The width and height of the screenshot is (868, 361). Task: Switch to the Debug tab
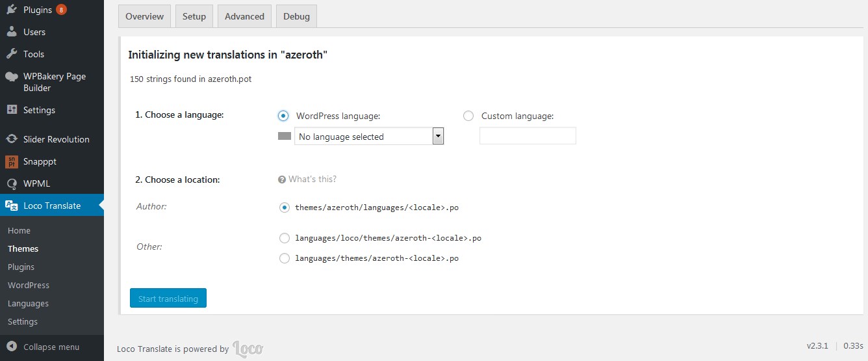point(296,16)
